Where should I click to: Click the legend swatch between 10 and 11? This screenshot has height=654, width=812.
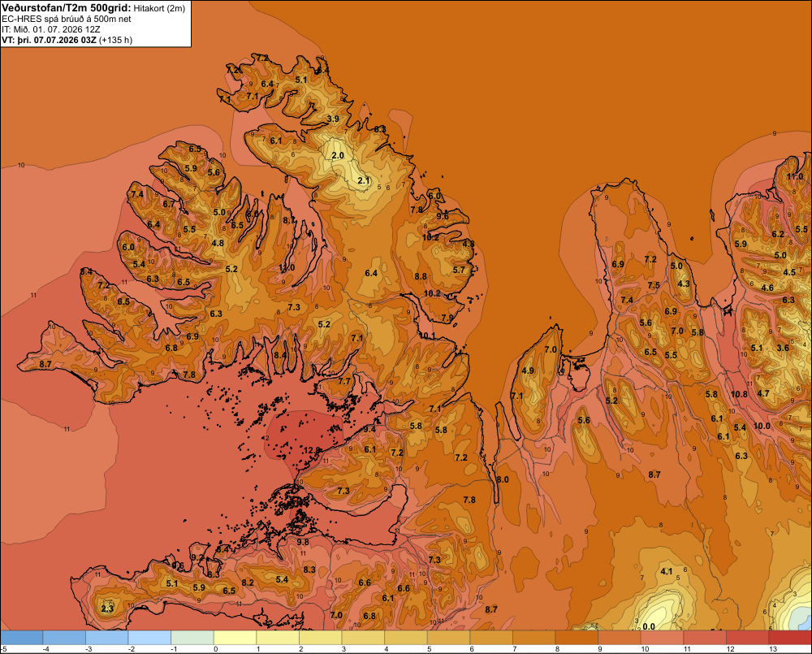pos(663,637)
